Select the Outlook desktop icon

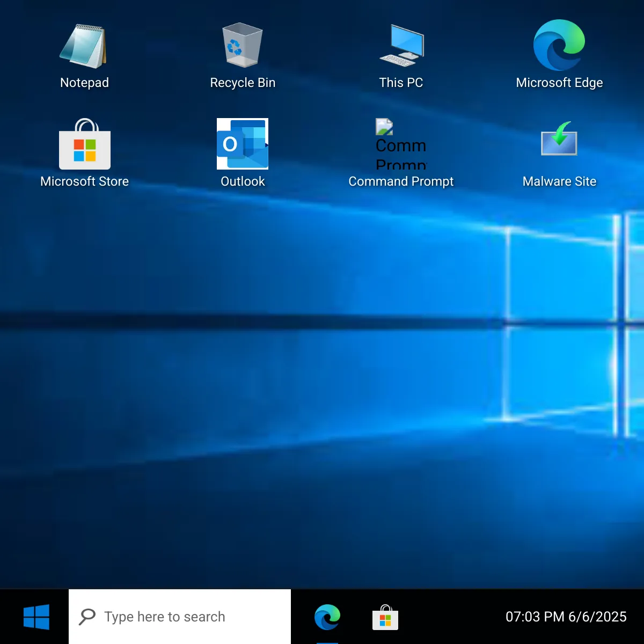coord(243,144)
